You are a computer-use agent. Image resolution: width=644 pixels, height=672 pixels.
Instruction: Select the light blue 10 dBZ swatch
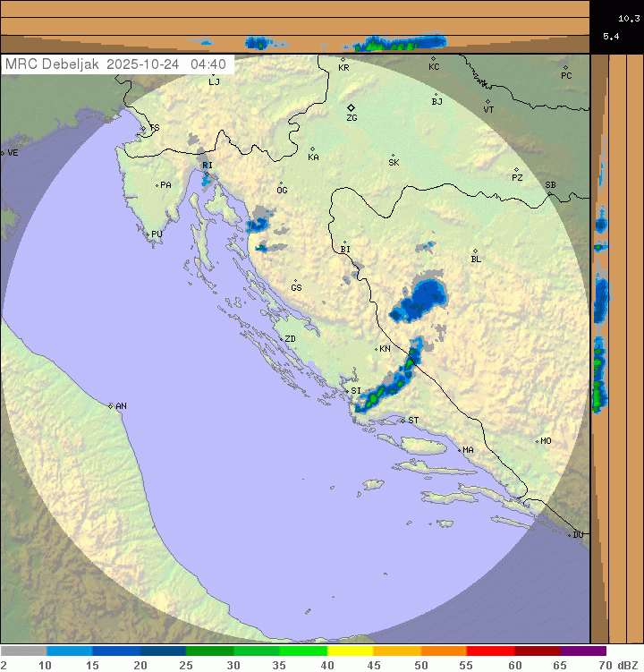point(70,651)
